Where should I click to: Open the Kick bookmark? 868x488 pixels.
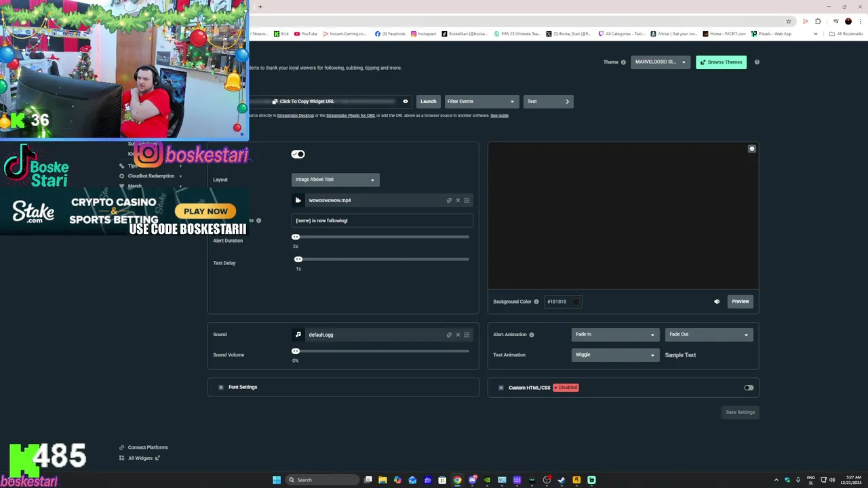[281, 34]
